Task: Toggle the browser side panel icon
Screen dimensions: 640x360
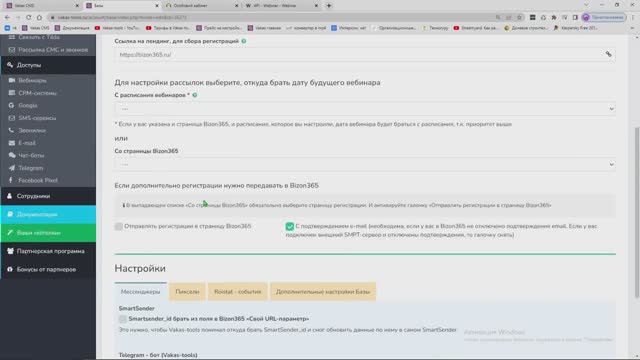Action: [x=575, y=18]
